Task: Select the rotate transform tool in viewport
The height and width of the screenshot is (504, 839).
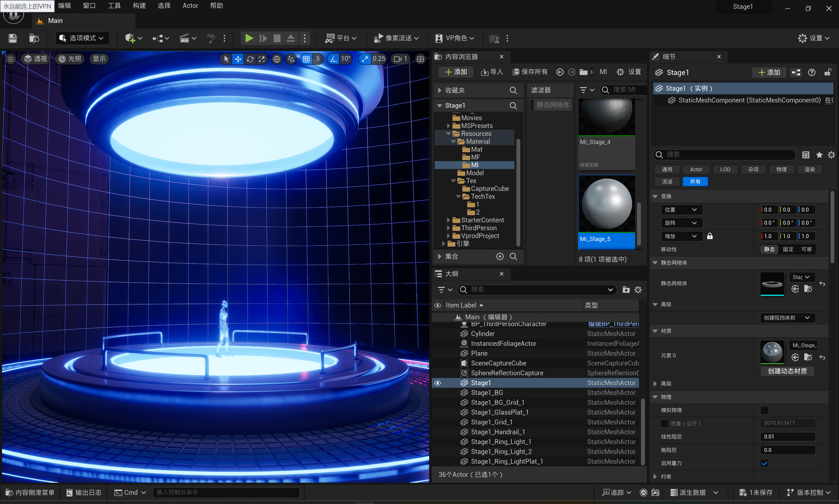Action: 250,59
